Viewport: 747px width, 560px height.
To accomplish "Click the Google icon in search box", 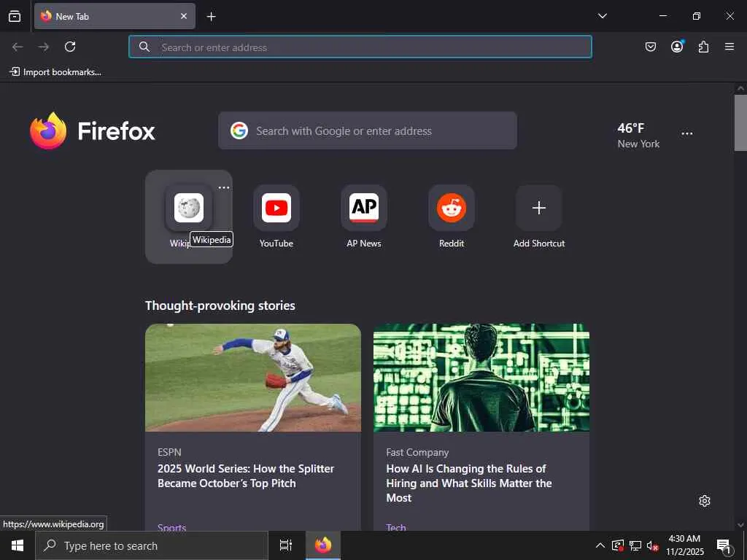I will (x=239, y=131).
